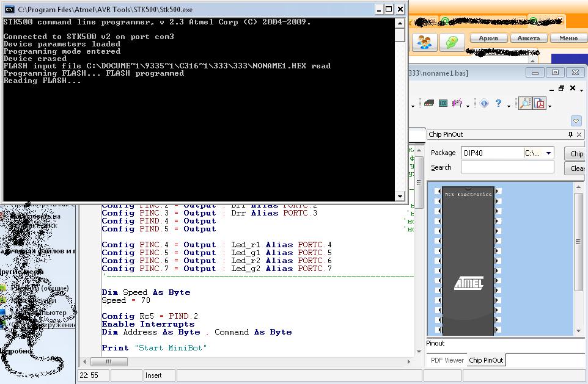Click the Search input field
This screenshot has height=384, width=588.
[507, 167]
